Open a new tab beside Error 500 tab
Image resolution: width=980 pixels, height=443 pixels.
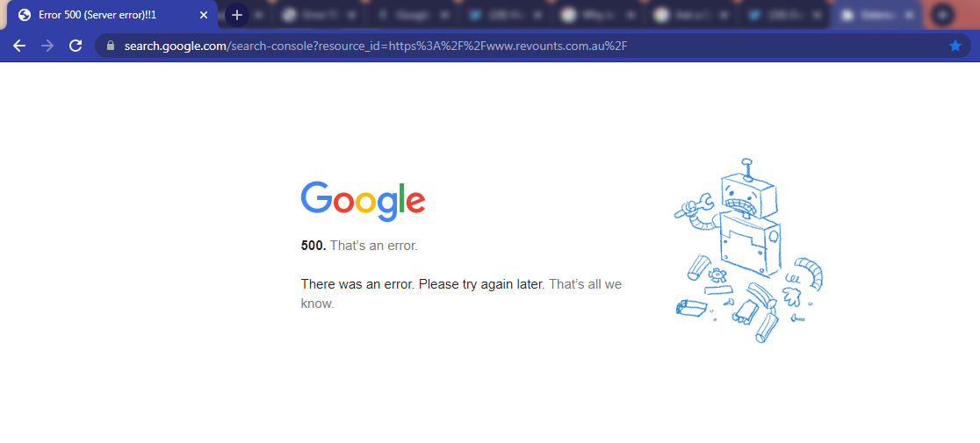point(236,15)
